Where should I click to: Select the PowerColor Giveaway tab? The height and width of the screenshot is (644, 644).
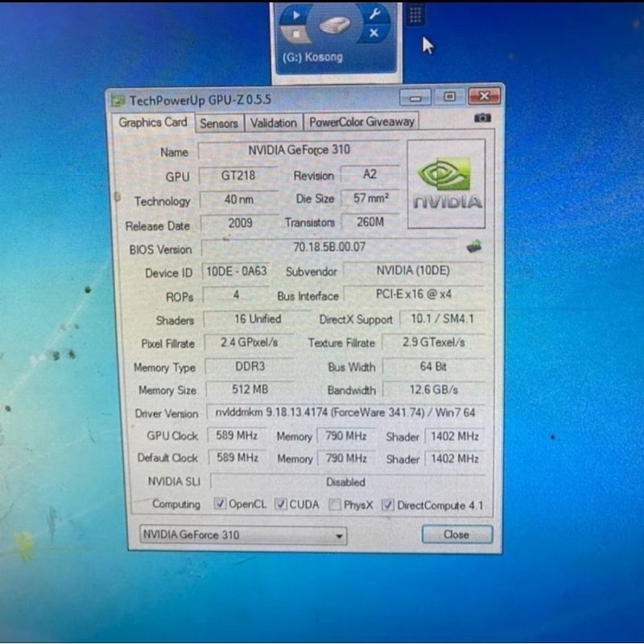(361, 122)
